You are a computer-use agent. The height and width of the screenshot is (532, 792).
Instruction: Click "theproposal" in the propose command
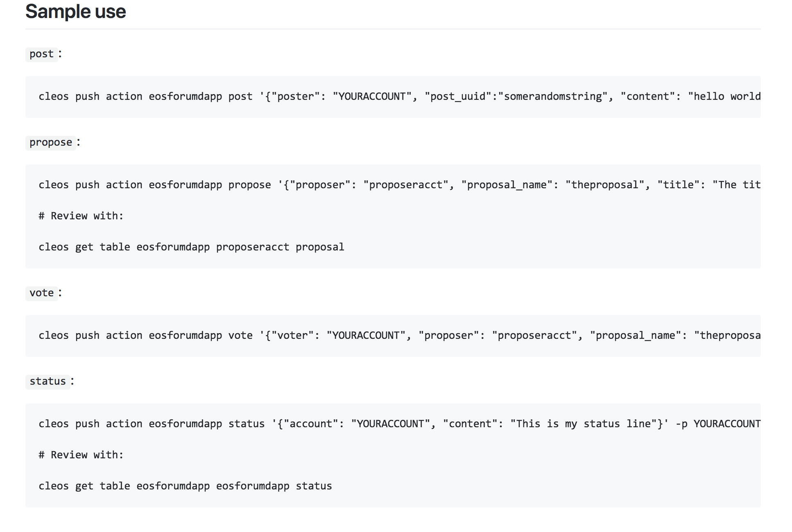[605, 185]
